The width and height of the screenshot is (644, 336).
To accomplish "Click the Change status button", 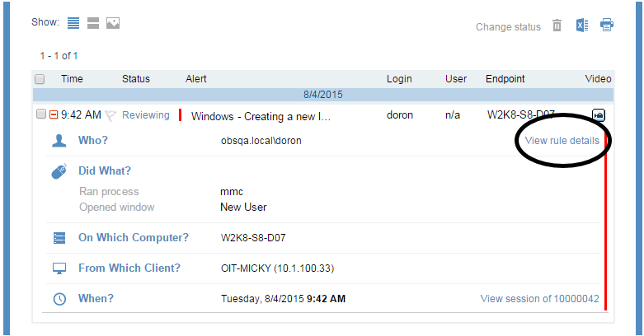I will click(508, 27).
